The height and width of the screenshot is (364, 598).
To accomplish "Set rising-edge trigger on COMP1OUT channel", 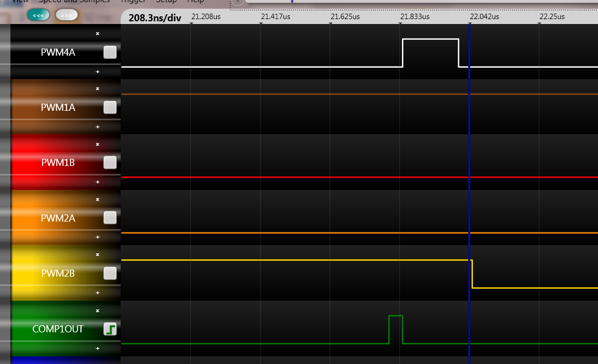I will pos(110,329).
